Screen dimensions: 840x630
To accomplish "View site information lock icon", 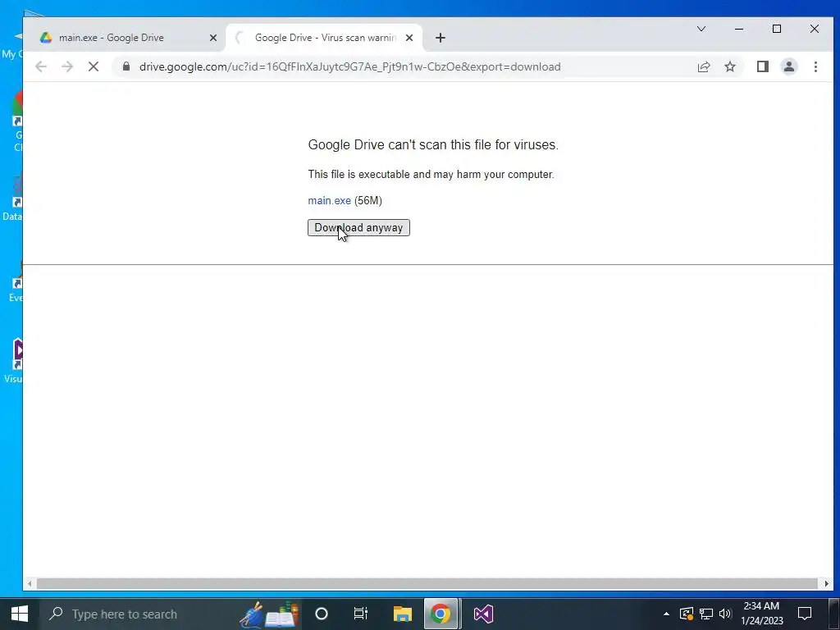I will (x=126, y=66).
